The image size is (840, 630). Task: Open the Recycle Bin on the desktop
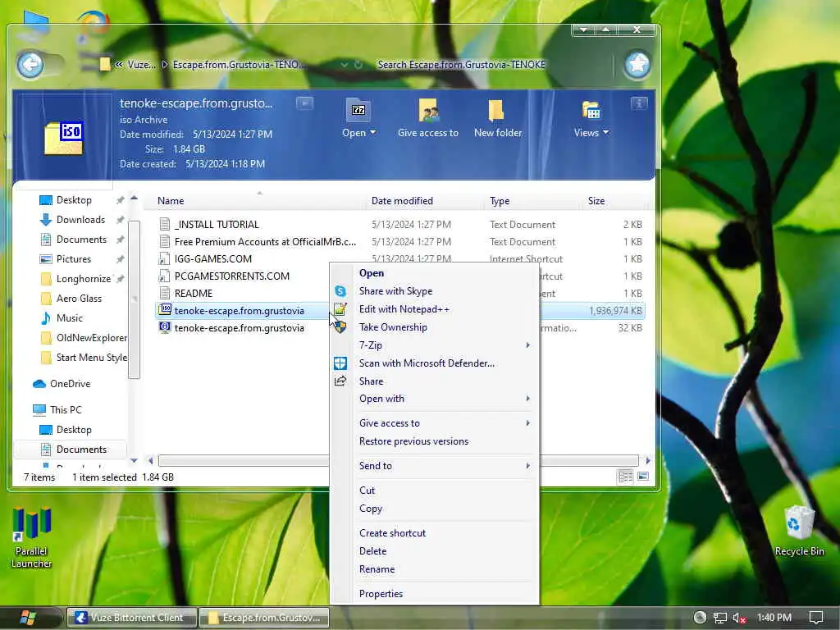(x=799, y=531)
